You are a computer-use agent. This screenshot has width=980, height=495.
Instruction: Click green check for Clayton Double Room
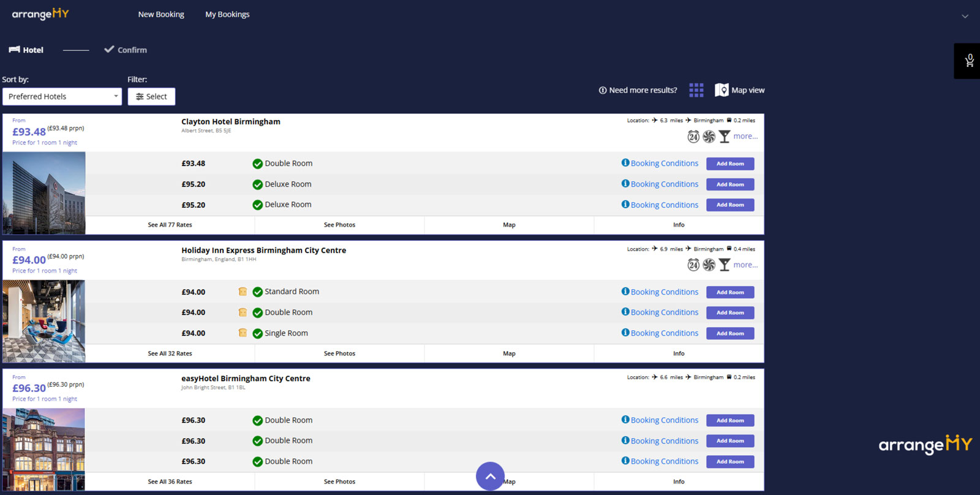(x=258, y=164)
